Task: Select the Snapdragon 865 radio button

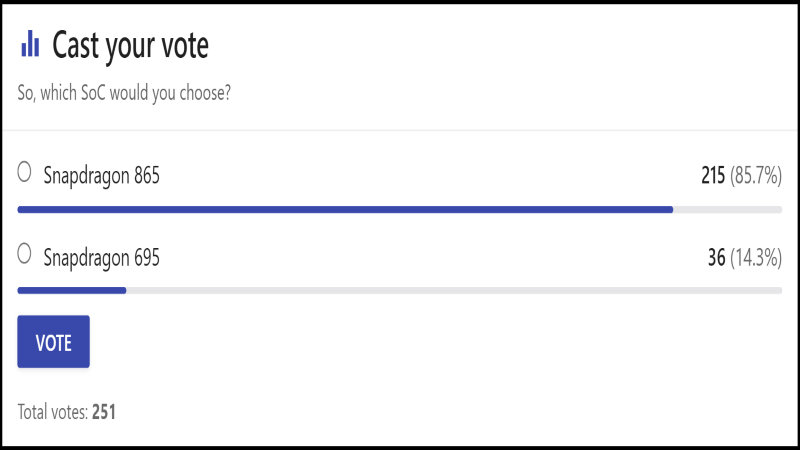Action: (24, 172)
